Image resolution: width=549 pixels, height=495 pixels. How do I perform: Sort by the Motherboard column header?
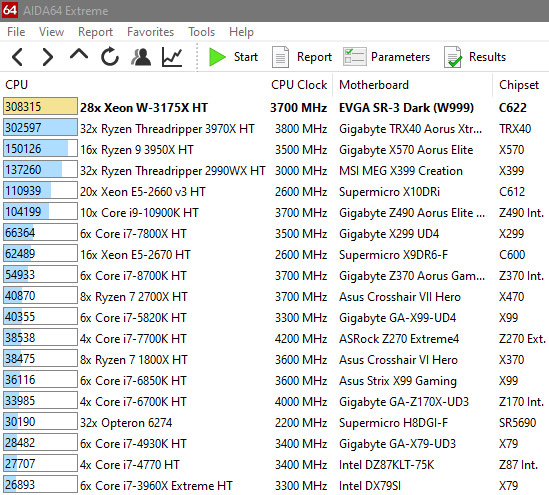pos(374,85)
